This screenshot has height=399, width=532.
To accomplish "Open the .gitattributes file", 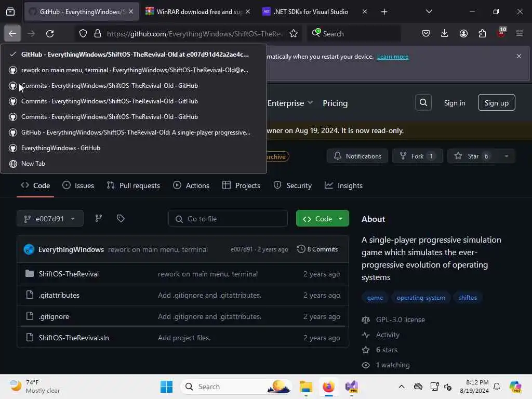I will coord(59,295).
